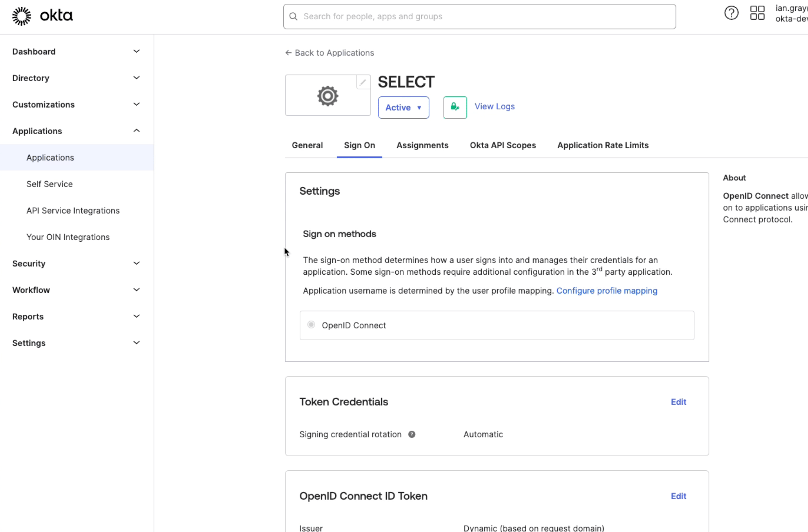The image size is (808, 532).
Task: Expand the Reports menu chevron
Action: (136, 316)
